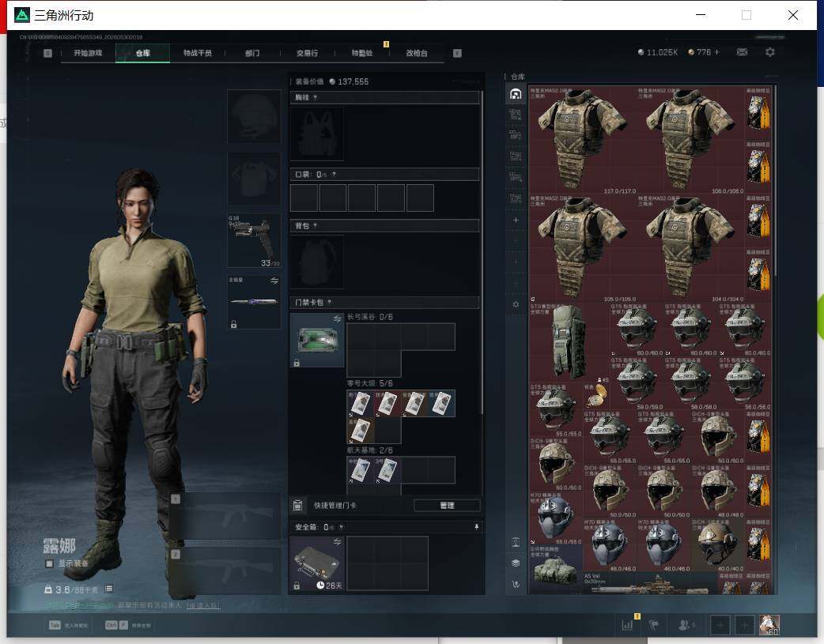824x644 pixels.
Task: Click the plus next to 776 currency
Action: [x=716, y=52]
